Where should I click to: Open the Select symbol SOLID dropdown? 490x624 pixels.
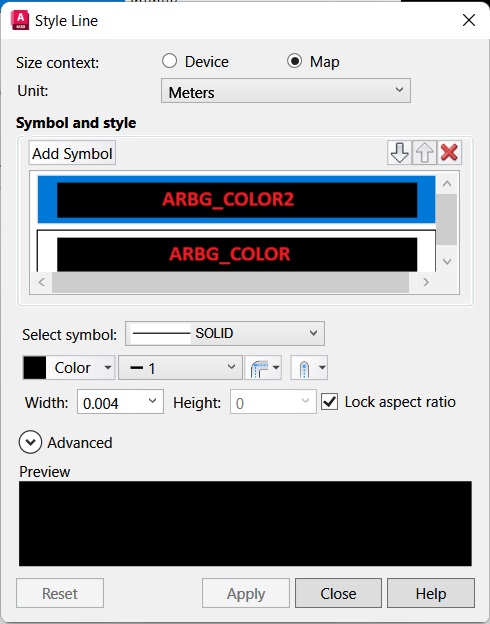225,333
